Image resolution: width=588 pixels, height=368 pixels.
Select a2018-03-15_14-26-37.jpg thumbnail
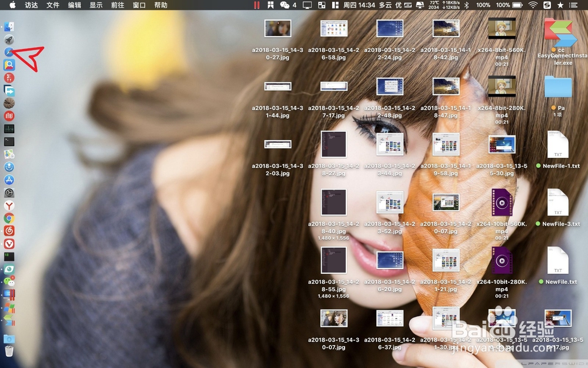click(390, 319)
